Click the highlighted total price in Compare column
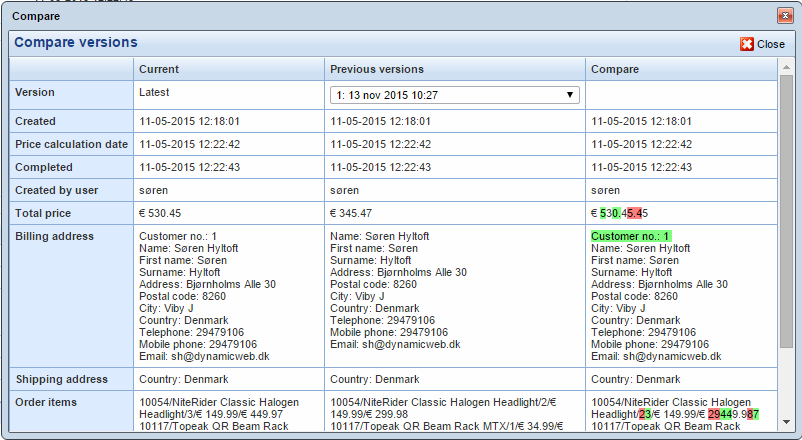Viewport: 802px width, 440px height. tap(620, 213)
